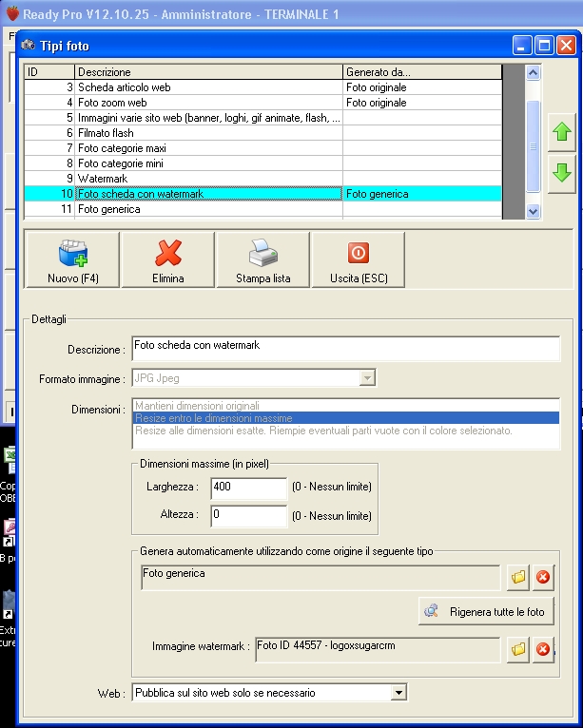Select row Immagini varie sito web

[262, 118]
